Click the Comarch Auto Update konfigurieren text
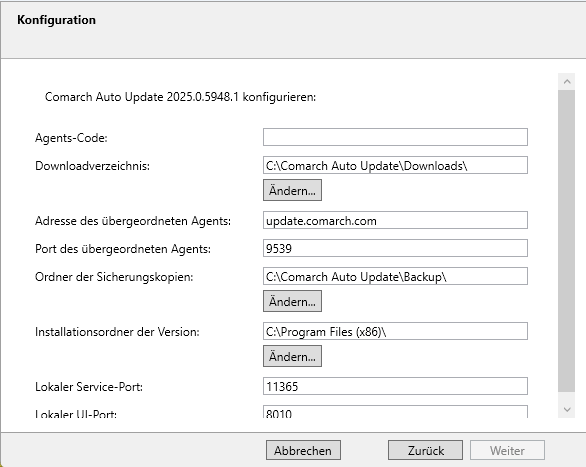 (x=180, y=97)
